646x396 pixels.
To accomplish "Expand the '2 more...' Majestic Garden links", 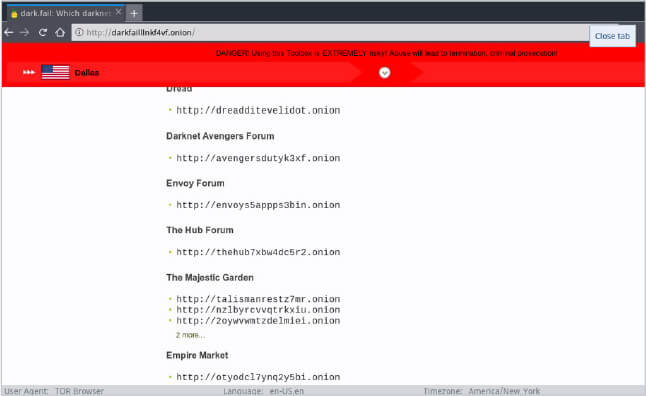I will (190, 335).
